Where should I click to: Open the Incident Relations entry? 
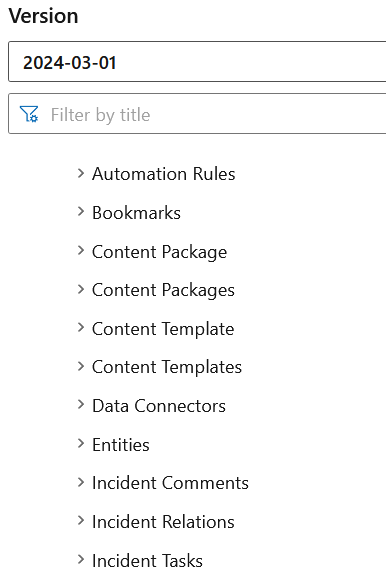tap(163, 522)
